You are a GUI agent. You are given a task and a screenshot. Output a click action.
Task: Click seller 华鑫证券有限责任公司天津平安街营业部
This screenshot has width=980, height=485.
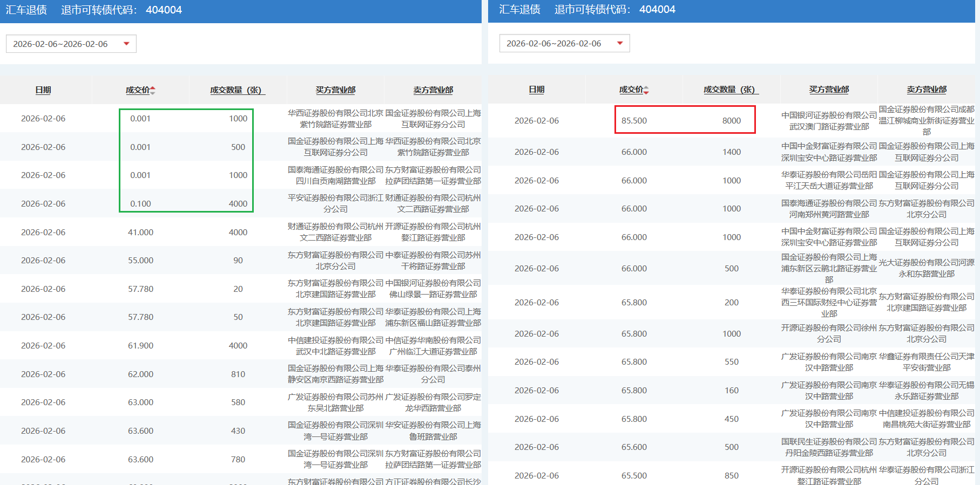point(927,362)
